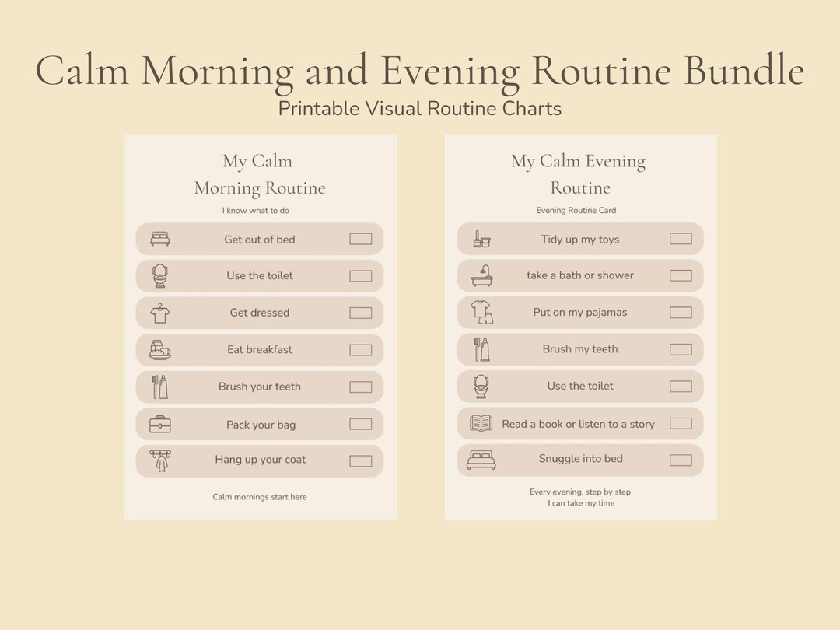Screen dimensions: 840x630
Task: Tick the Put on my pajamas checkbox
Action: (x=681, y=313)
